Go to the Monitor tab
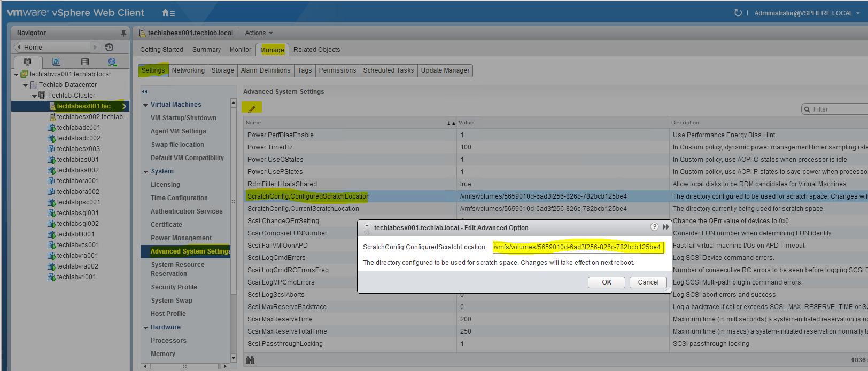Viewport: 868px width, 371px height. 241,50
